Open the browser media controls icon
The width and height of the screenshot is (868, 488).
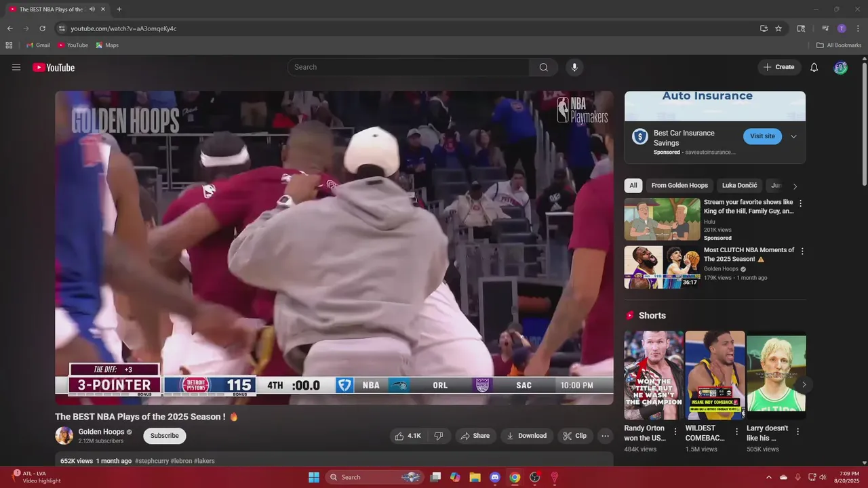pyautogui.click(x=825, y=28)
